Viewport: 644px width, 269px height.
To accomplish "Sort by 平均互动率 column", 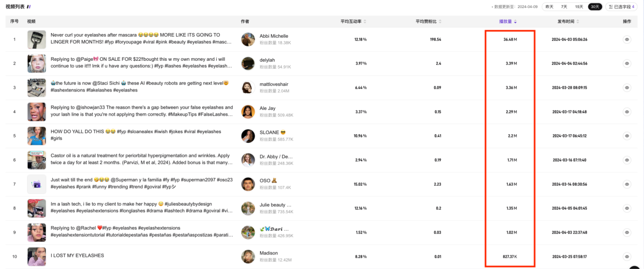I will pos(353,22).
